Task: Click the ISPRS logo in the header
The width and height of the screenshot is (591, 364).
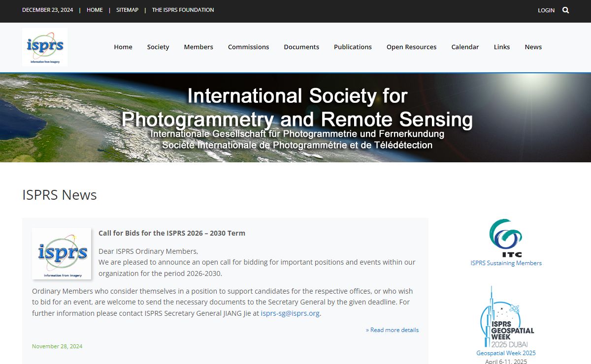Action: click(x=45, y=47)
